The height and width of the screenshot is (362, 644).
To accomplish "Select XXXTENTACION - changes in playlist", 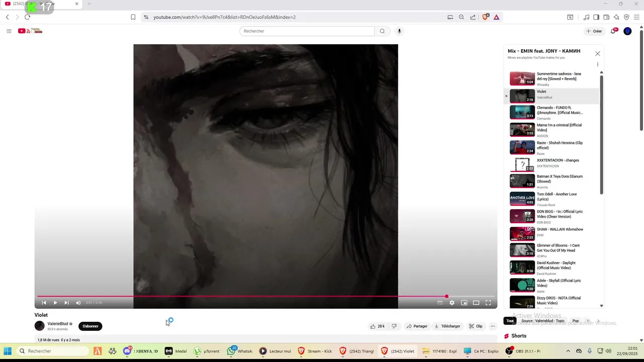I will point(552,164).
